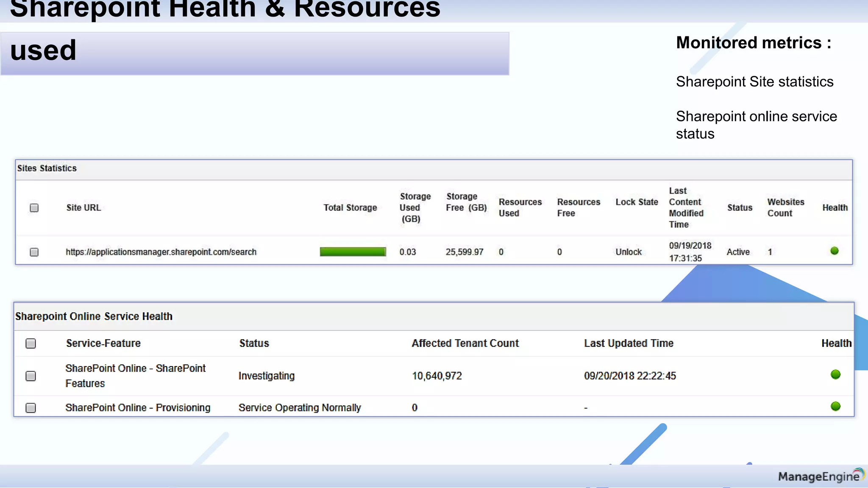Click the green Total Storage usage bar

coord(353,252)
